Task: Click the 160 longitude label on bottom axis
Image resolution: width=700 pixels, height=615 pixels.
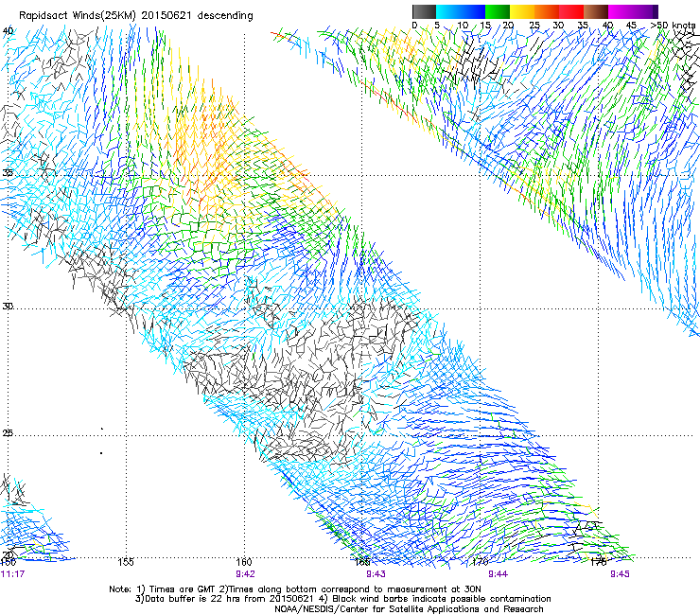Action: click(244, 562)
